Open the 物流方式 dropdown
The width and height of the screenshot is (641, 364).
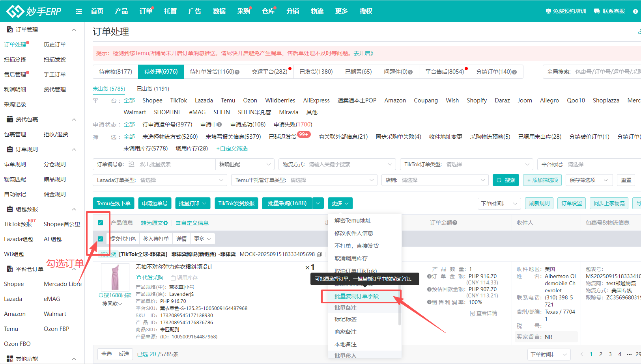coord(337,164)
